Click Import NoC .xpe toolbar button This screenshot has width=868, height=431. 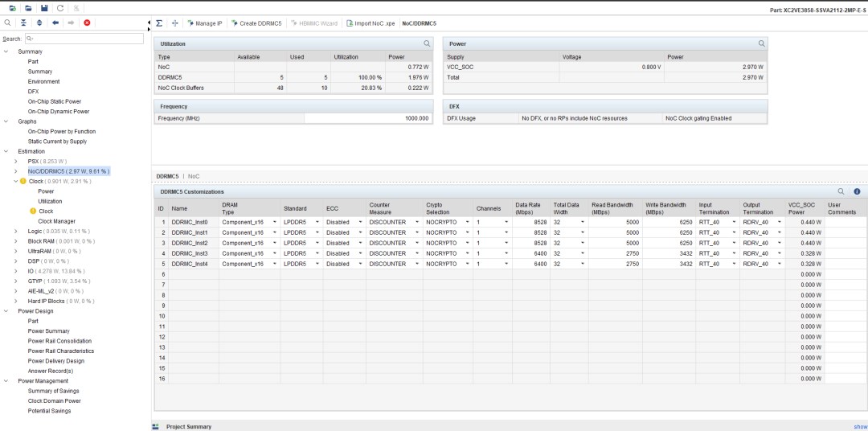tap(371, 23)
